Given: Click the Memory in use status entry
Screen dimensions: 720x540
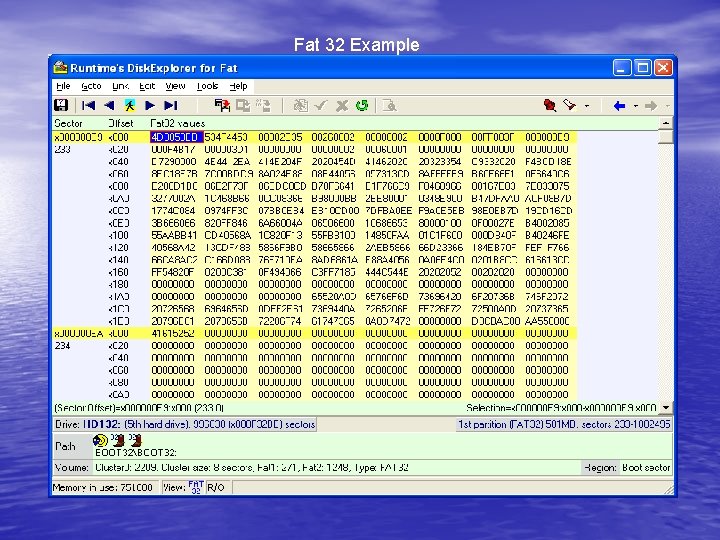Looking at the screenshot, I should pyautogui.click(x=102, y=487).
